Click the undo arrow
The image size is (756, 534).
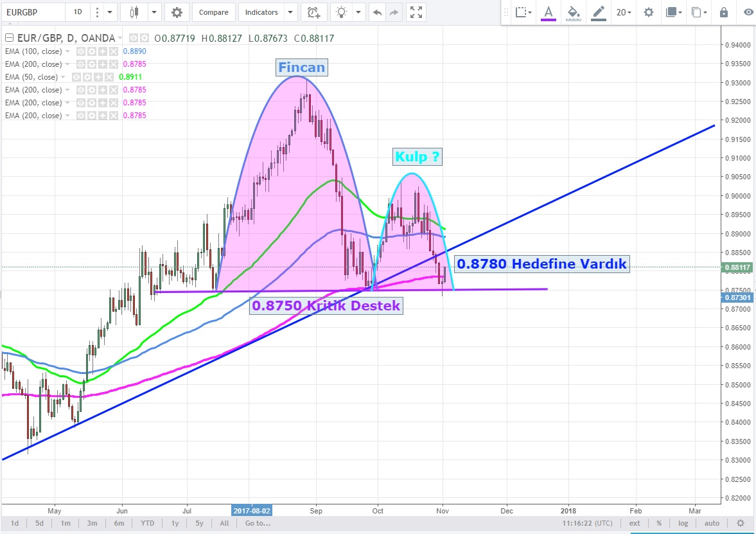(378, 12)
